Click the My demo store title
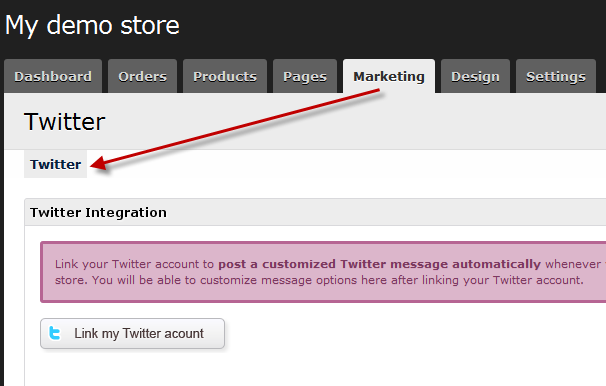Viewport: 606px width, 386px height. pos(92,26)
